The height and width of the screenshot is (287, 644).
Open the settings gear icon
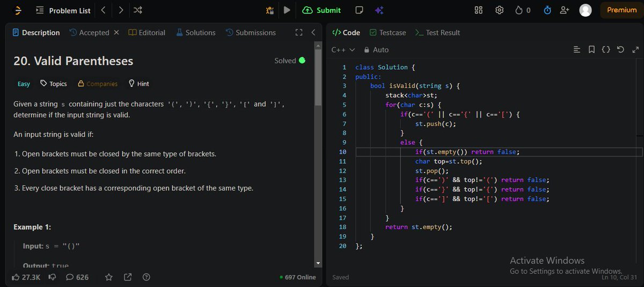point(500,10)
